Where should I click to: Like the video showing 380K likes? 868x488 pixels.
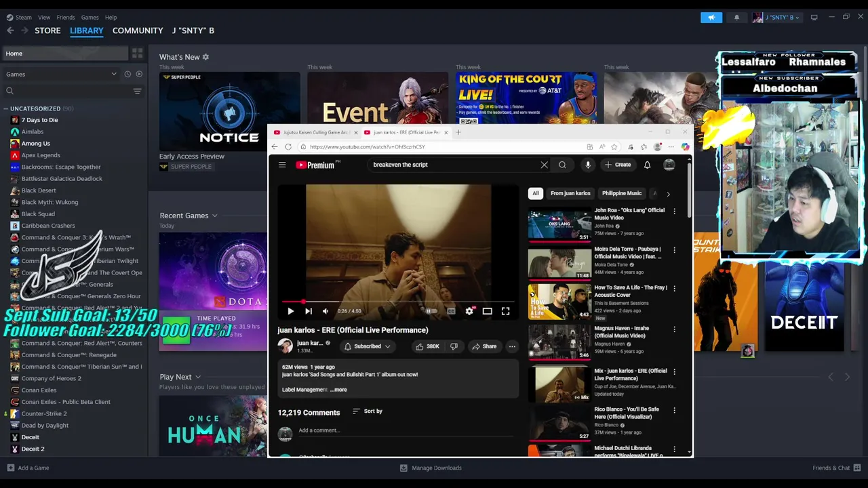(x=427, y=346)
